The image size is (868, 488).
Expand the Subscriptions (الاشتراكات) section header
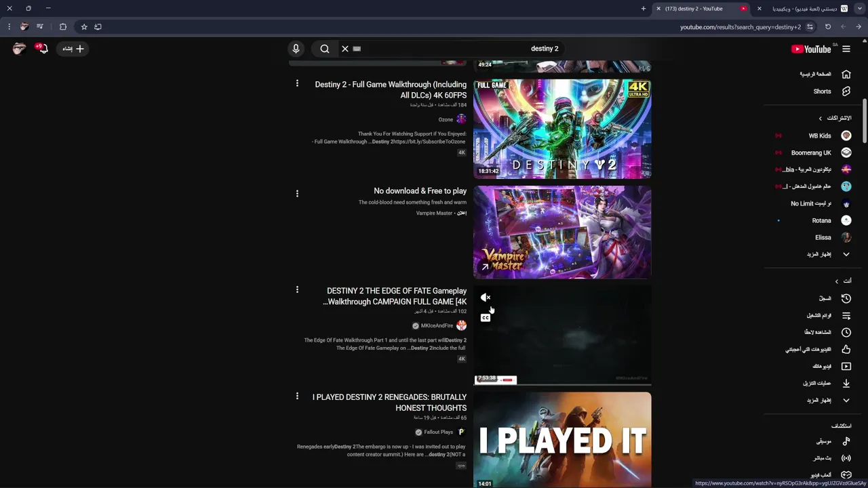point(834,118)
